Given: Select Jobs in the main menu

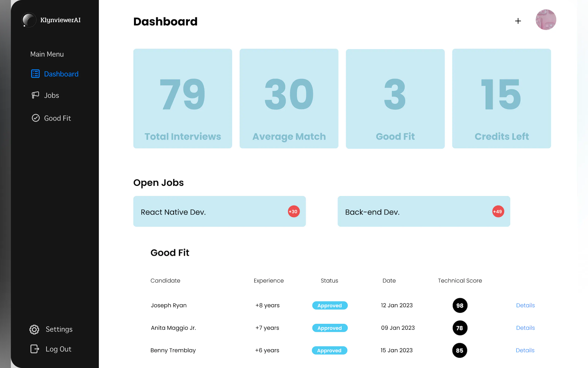Looking at the screenshot, I should (51, 95).
